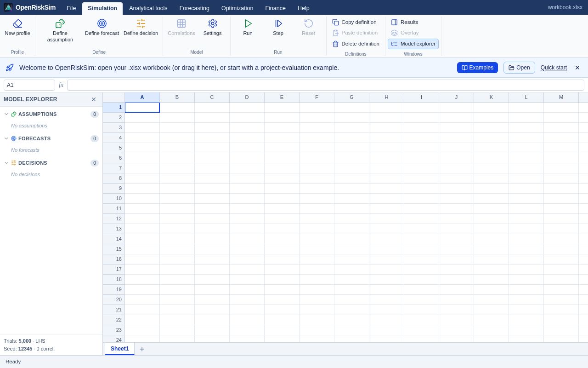Open Define decision tool
The height and width of the screenshot is (368, 588).
pos(141,28)
